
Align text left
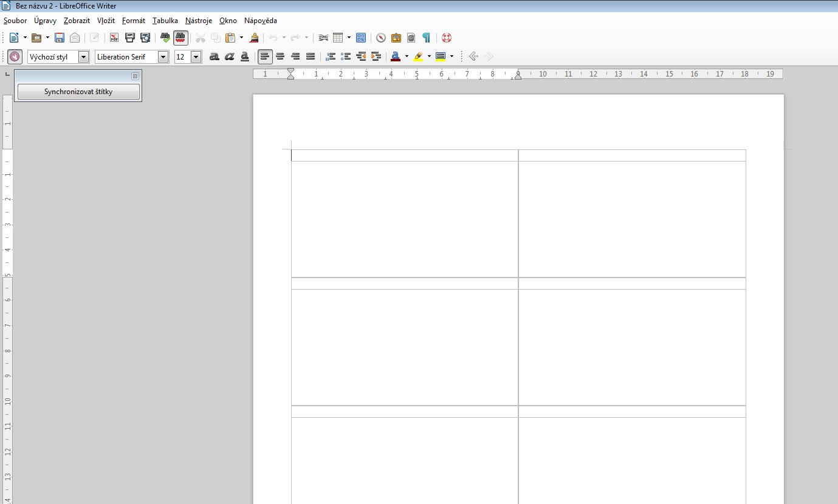point(265,56)
